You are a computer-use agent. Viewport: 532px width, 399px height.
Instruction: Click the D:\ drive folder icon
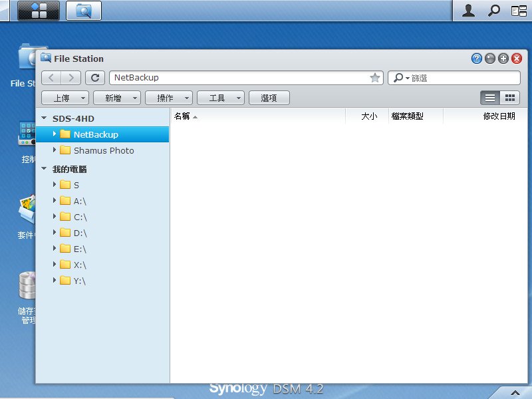click(65, 233)
